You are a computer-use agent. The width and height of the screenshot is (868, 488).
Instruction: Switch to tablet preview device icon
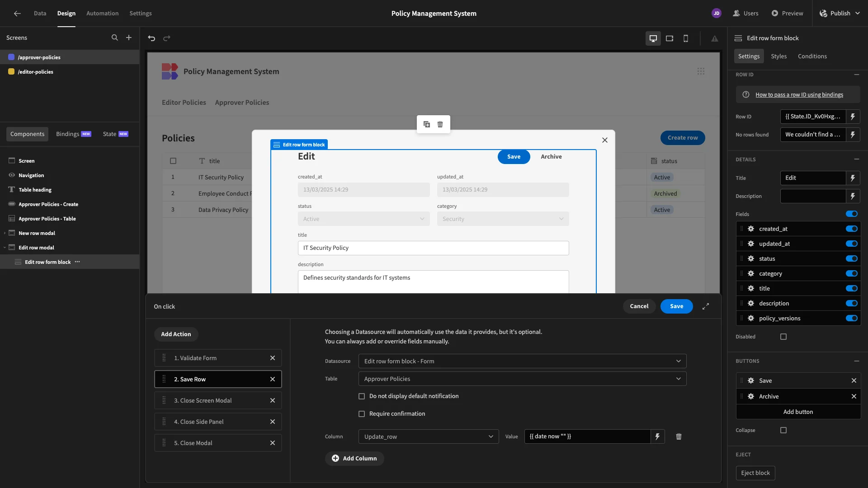(x=670, y=38)
